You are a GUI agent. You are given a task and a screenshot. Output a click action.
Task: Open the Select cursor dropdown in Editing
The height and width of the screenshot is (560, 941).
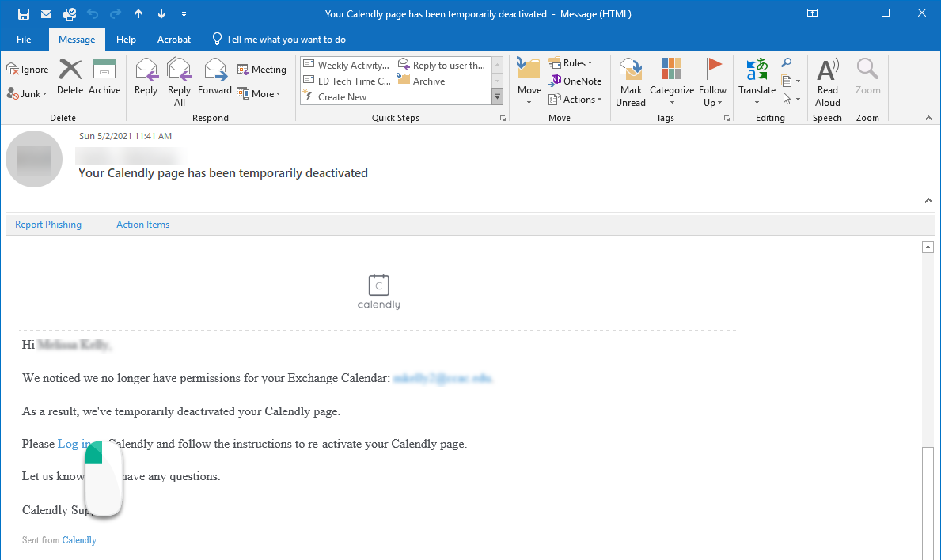pyautogui.click(x=791, y=99)
